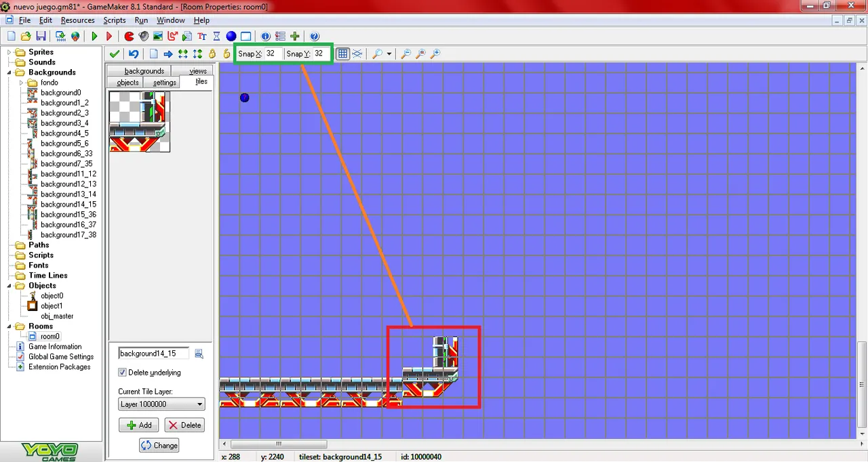Publish the game online globe icon
This screenshot has height=462, width=868.
point(75,36)
